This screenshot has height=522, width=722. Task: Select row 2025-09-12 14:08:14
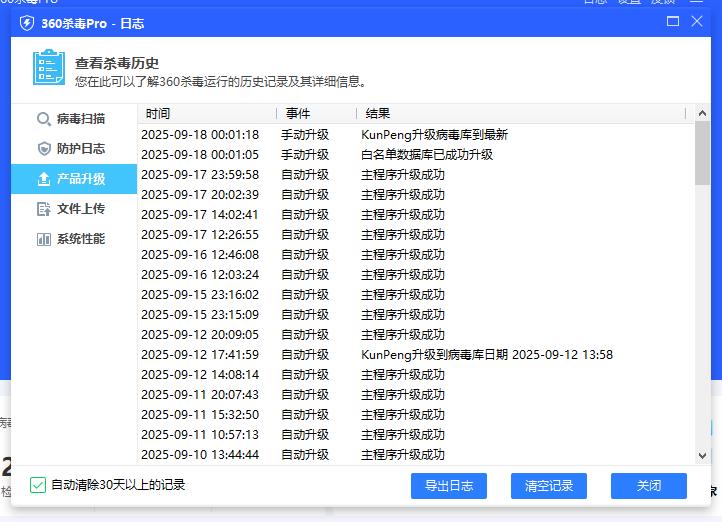(416, 375)
